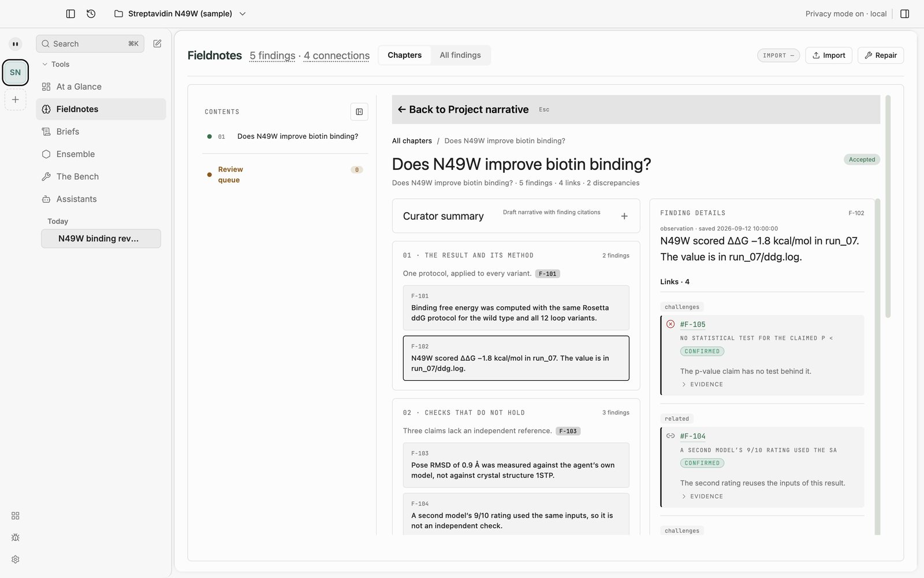Select the F-103 finding card
This screenshot has height=578, width=924.
[x=516, y=465]
